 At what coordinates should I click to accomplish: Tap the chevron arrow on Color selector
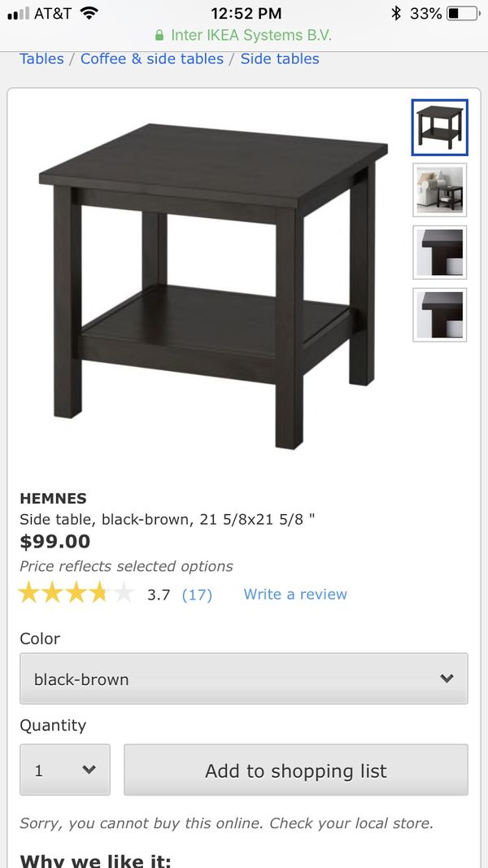447,678
